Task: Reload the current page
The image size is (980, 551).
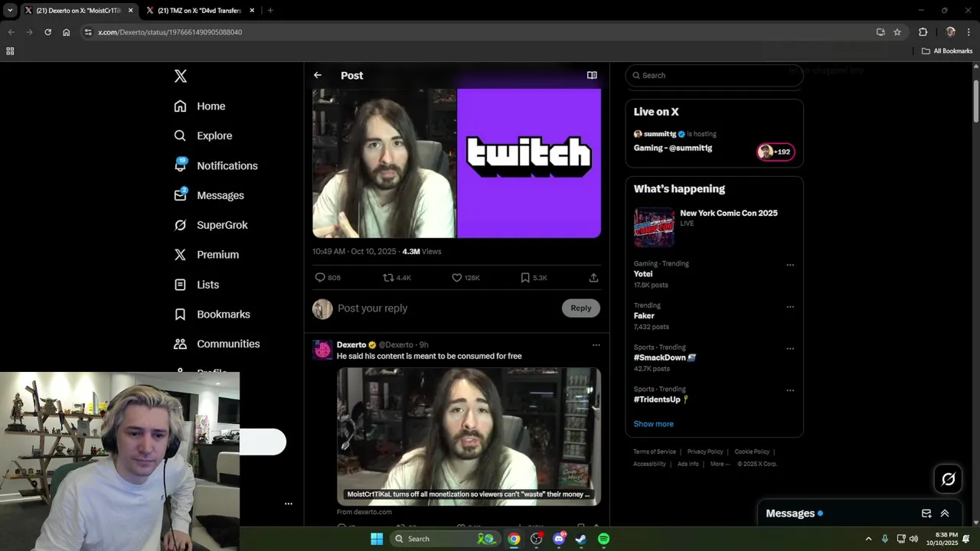Action: pos(47,32)
